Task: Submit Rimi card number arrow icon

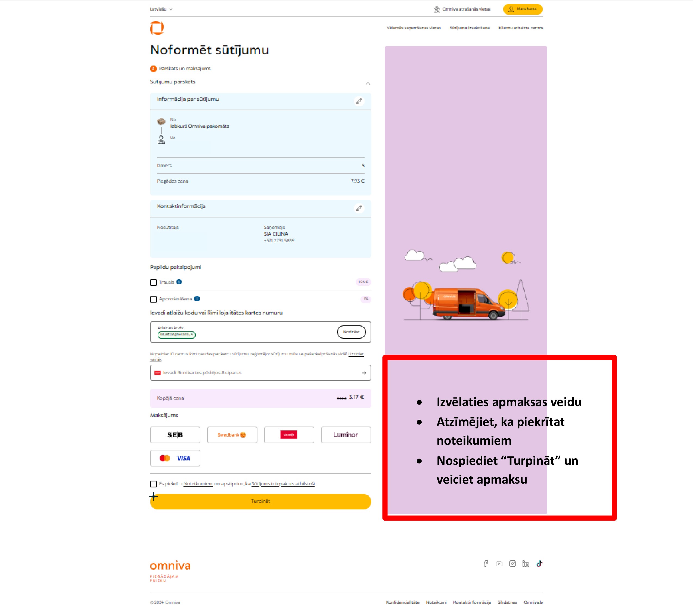Action: click(364, 373)
